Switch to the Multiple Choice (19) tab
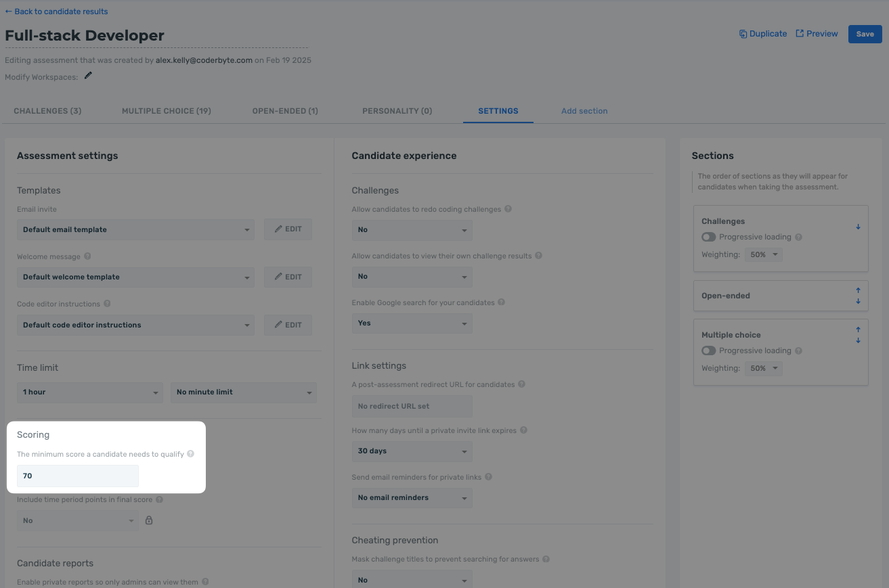 pos(166,111)
